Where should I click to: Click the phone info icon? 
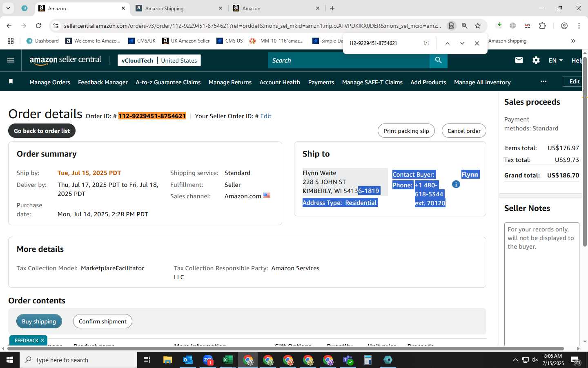pos(456,184)
